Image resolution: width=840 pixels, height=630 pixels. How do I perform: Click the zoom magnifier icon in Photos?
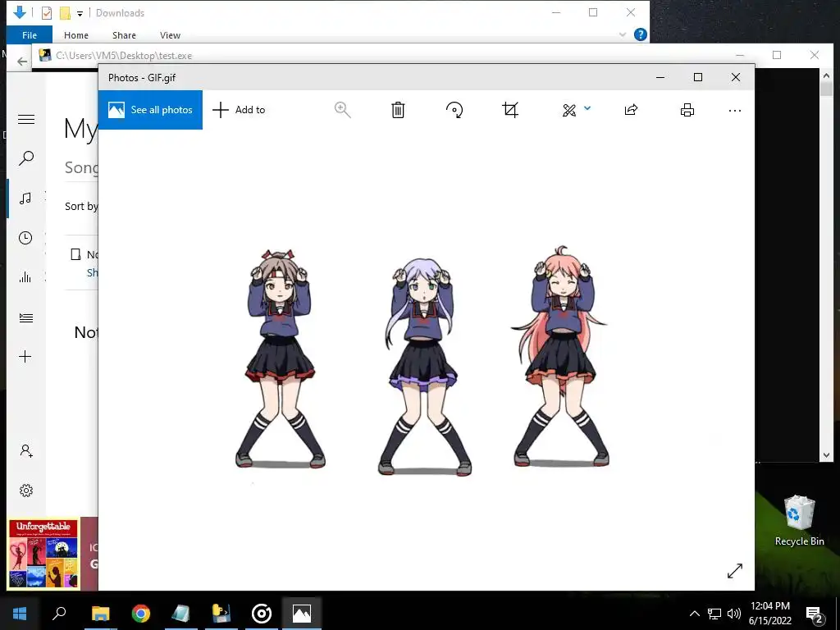point(342,110)
